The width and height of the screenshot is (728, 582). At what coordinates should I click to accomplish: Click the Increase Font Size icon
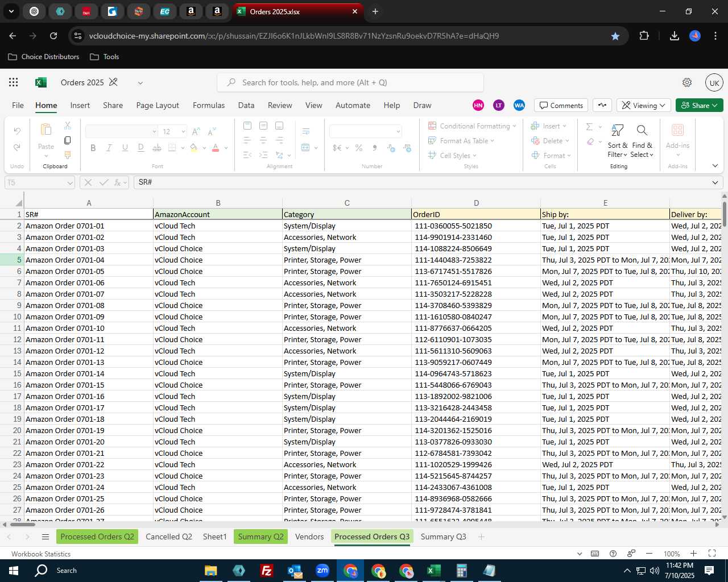(196, 131)
